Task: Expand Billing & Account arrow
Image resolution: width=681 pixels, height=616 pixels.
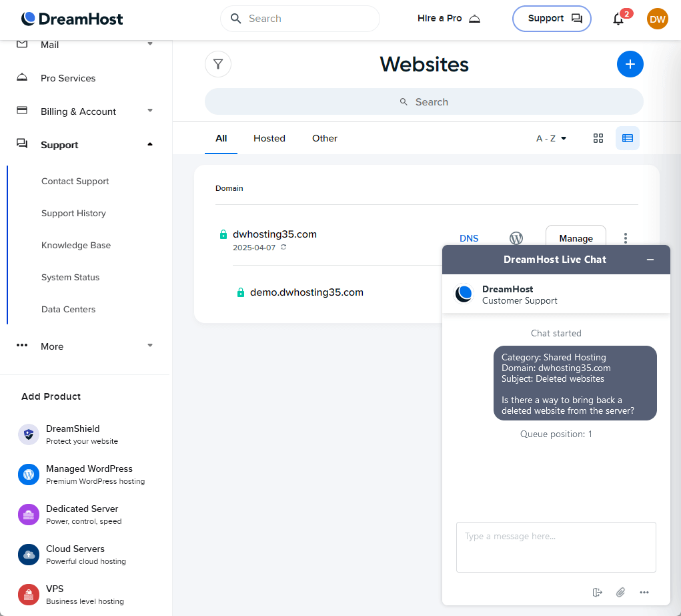Action: [150, 110]
